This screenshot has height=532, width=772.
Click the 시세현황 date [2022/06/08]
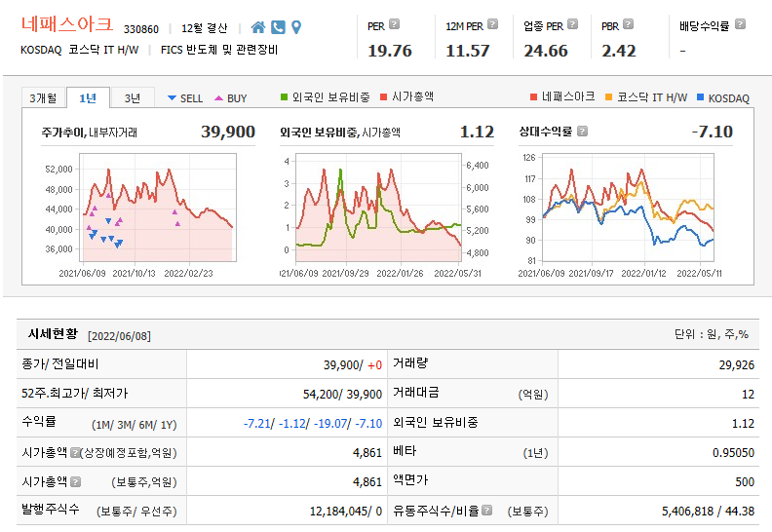pyautogui.click(x=119, y=336)
